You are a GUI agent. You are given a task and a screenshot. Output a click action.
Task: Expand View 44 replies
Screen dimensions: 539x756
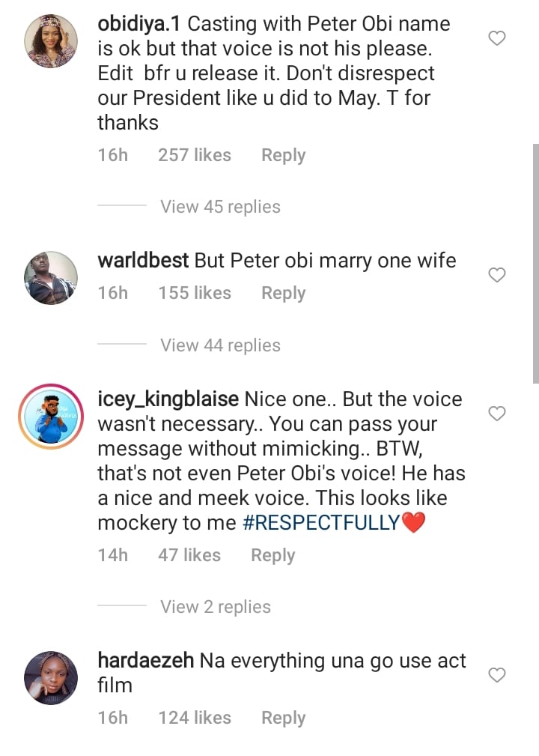click(220, 345)
